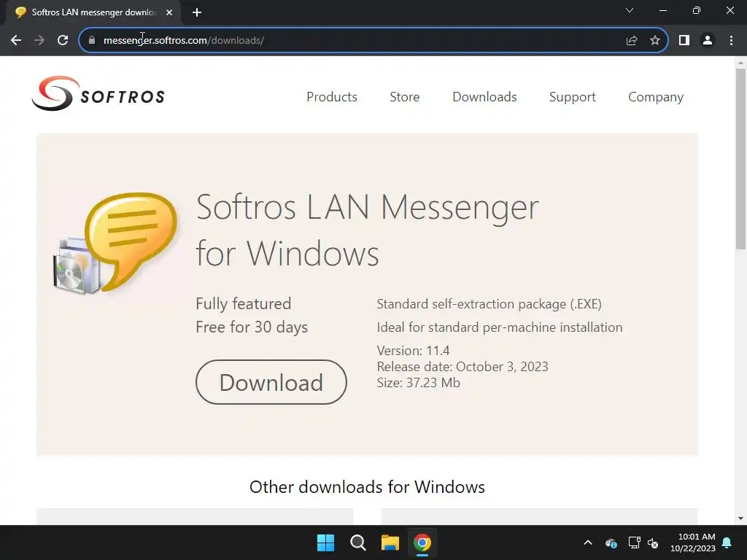The width and height of the screenshot is (747, 560).
Task: Open the Windows Start menu
Action: pyautogui.click(x=326, y=542)
